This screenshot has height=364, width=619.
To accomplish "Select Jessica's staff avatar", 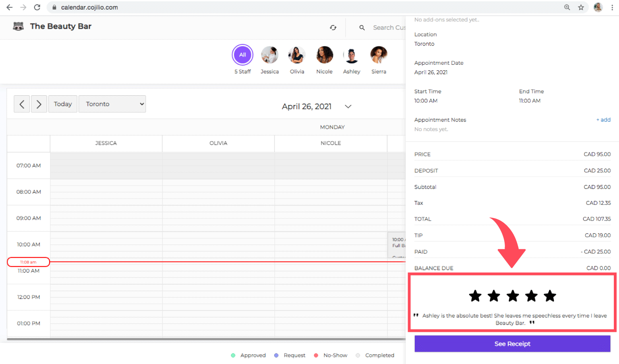I will (269, 55).
